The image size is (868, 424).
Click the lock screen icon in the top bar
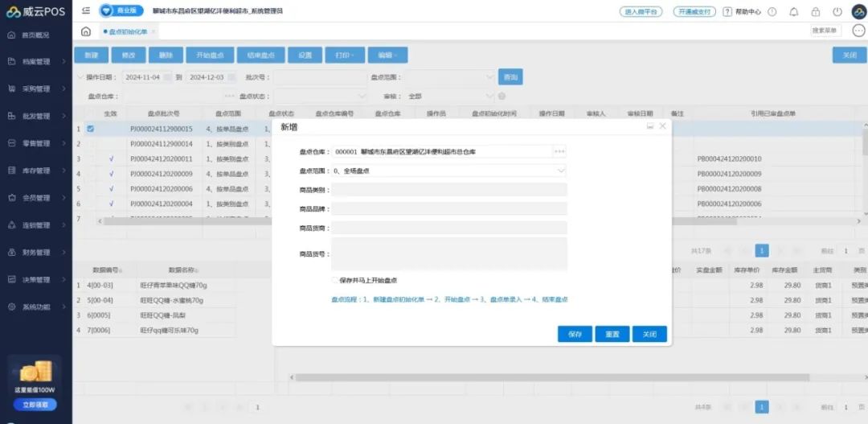(x=816, y=12)
